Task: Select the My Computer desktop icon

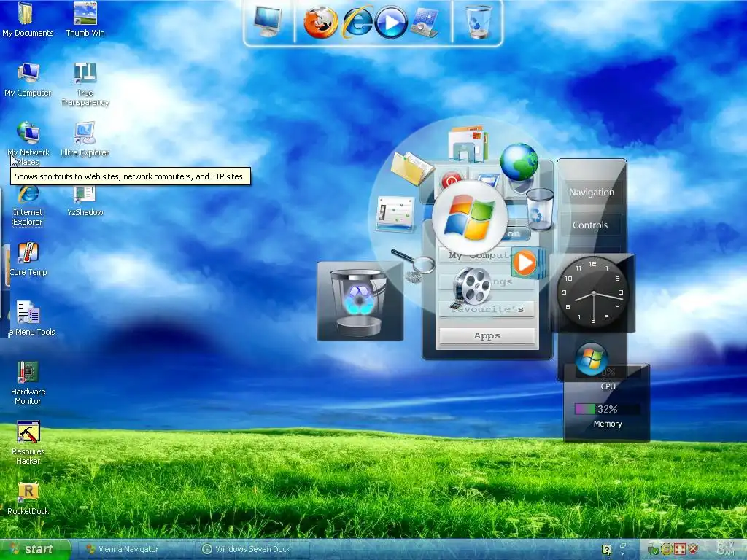Action: pos(28,79)
